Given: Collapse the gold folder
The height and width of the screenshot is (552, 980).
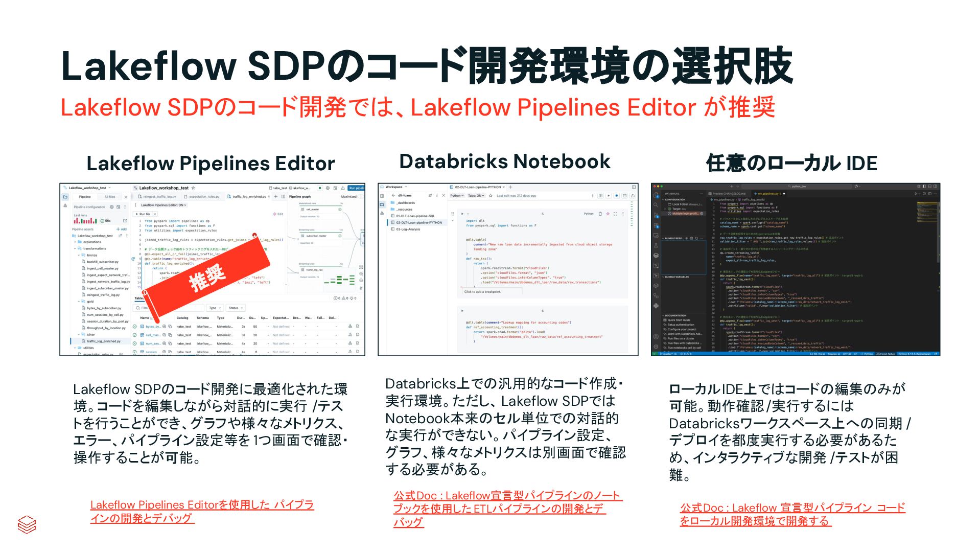Looking at the screenshot, I should pyautogui.click(x=79, y=302).
